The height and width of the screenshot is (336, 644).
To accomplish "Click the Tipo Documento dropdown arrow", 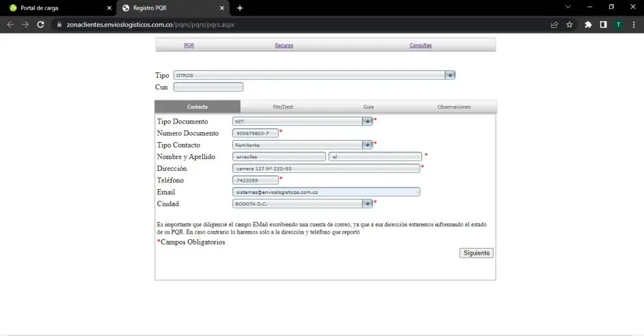I will point(367,122).
